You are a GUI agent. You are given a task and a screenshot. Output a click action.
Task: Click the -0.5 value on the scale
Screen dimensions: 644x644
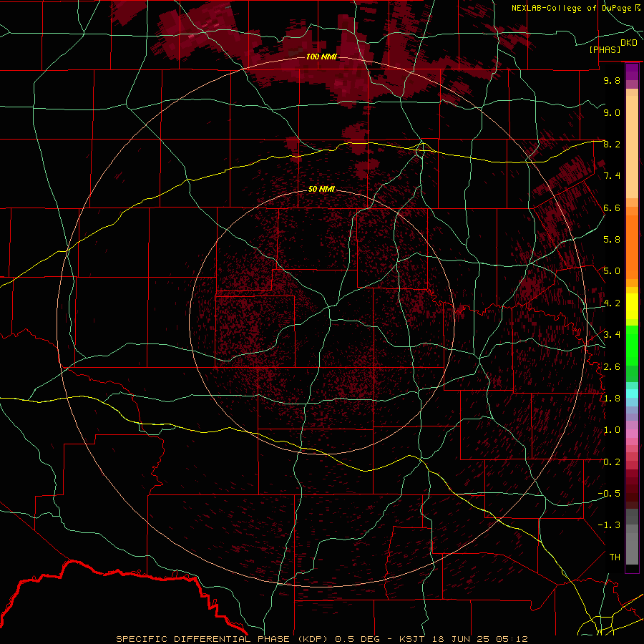(x=609, y=494)
